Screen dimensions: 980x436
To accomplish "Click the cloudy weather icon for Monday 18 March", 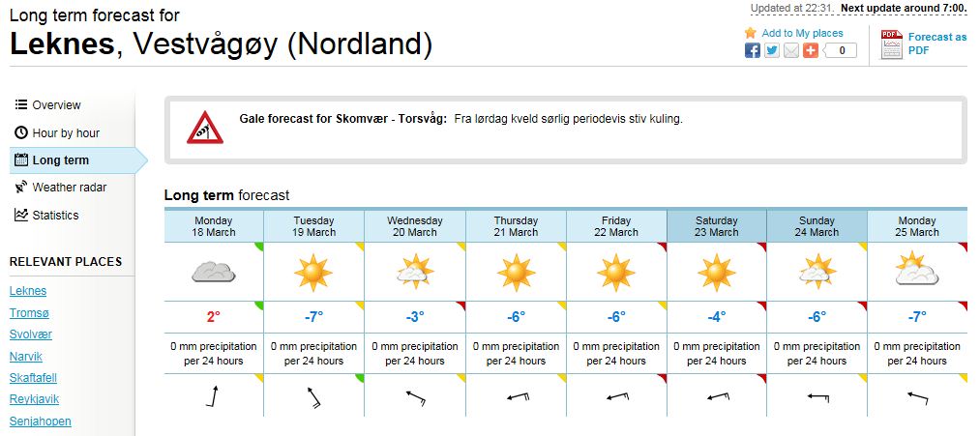I will point(213,273).
